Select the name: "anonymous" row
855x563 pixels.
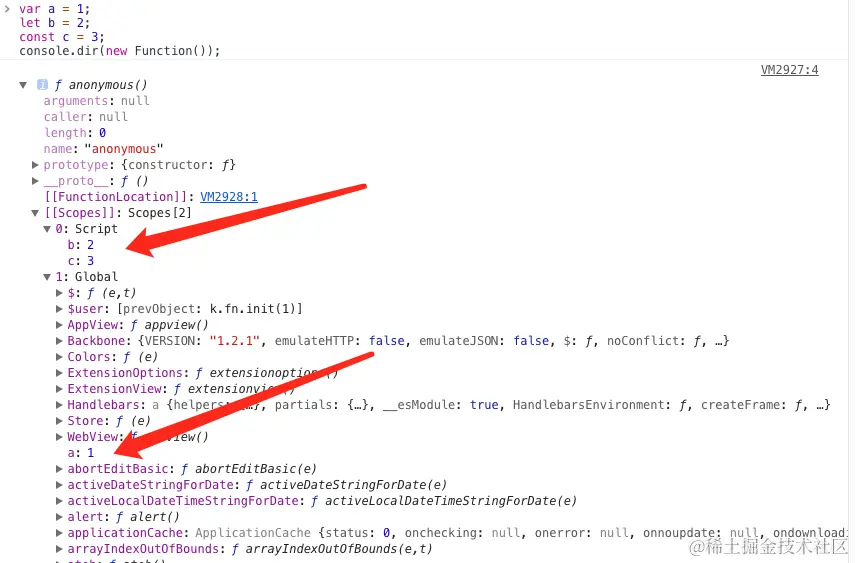104,149
